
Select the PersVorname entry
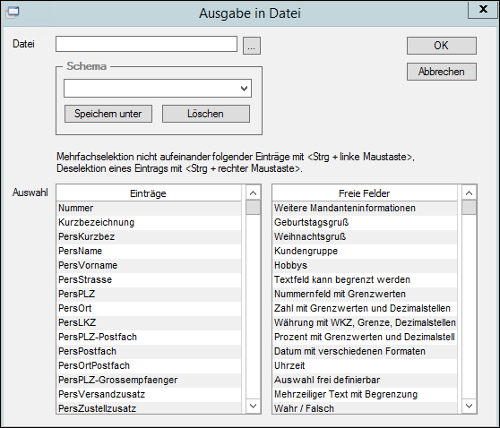coord(149,265)
